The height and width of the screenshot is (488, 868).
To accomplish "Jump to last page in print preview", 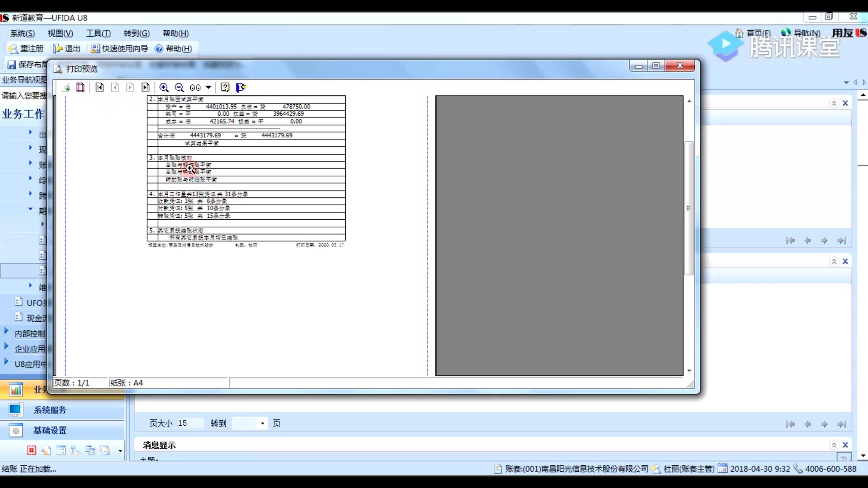I will [x=146, y=88].
